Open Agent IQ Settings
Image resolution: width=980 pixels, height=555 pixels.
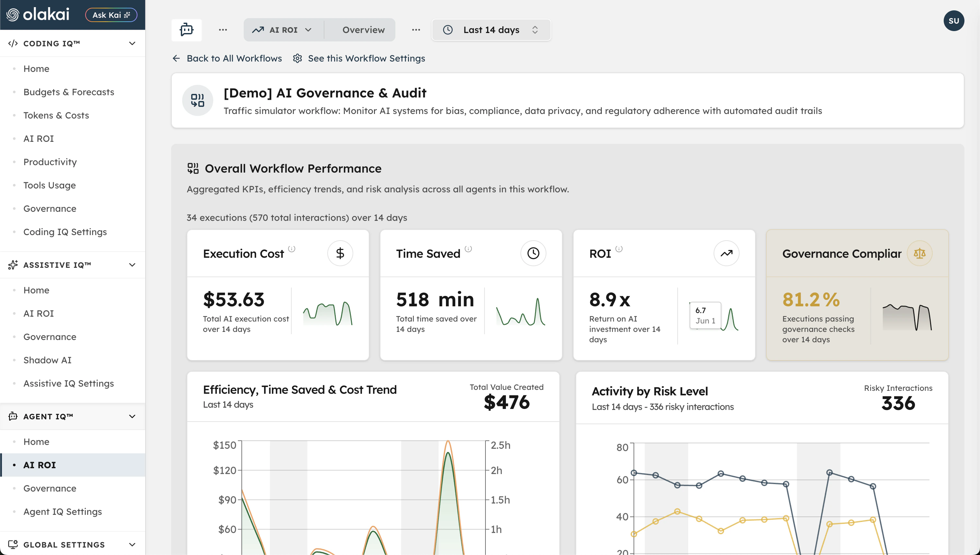click(63, 512)
